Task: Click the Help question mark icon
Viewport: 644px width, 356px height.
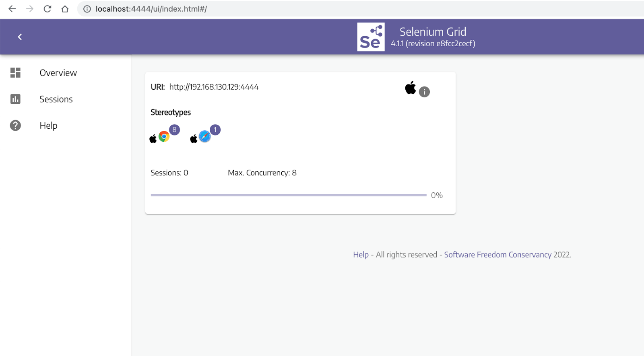Action: click(15, 126)
